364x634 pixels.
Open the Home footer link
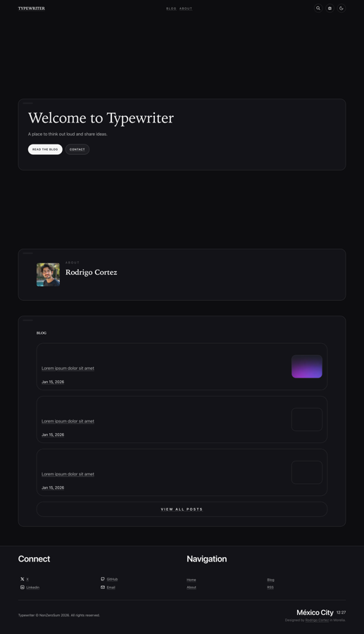[x=192, y=580]
